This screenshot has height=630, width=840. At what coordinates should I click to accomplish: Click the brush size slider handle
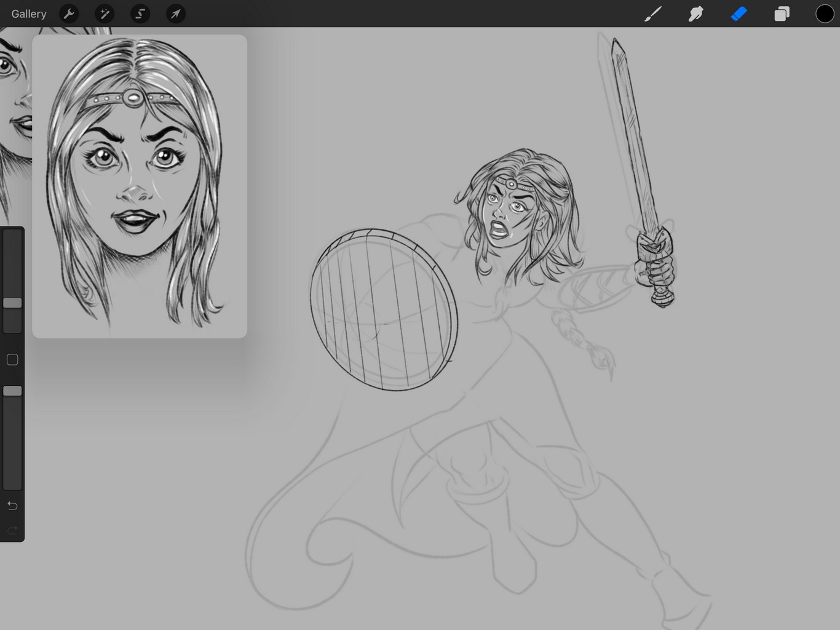12,303
